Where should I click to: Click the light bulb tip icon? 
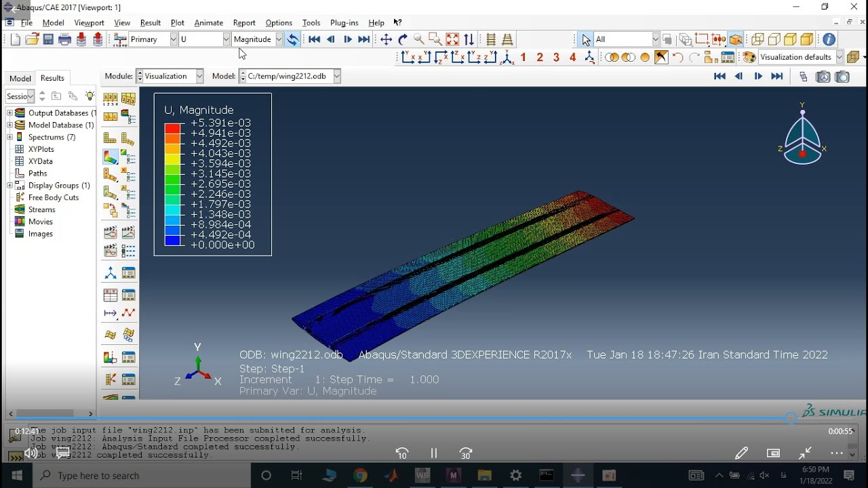90,96
